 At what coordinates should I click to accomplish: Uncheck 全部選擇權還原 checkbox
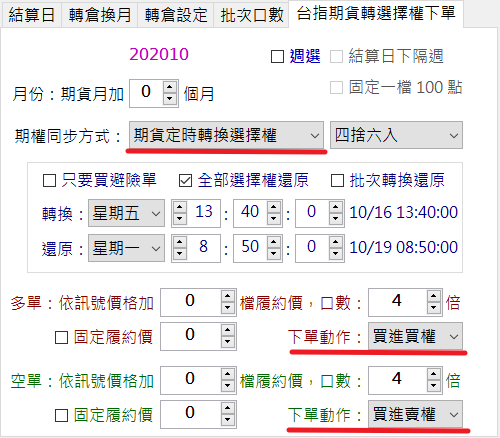click(185, 181)
